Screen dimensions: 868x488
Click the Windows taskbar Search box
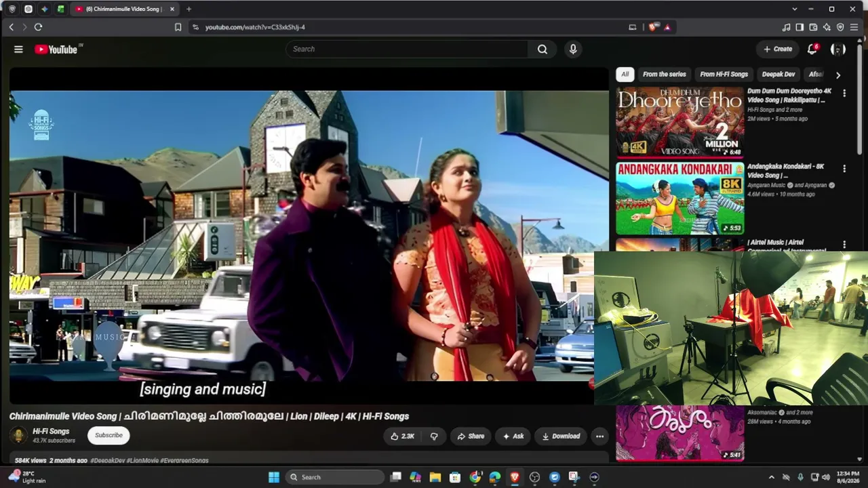[x=335, y=477]
